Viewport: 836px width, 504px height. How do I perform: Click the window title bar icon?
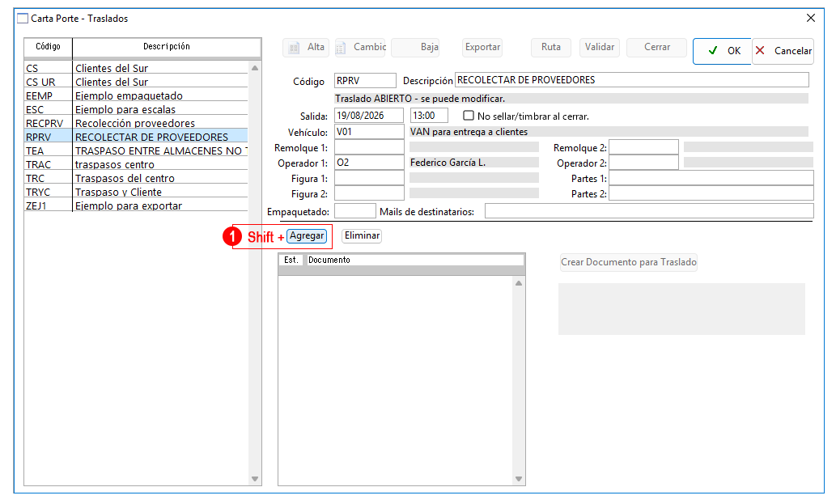23,19
